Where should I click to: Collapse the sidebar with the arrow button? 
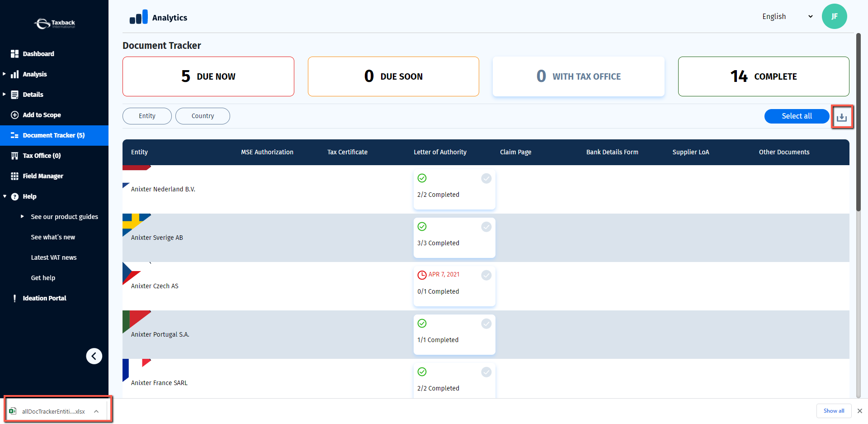pyautogui.click(x=94, y=356)
